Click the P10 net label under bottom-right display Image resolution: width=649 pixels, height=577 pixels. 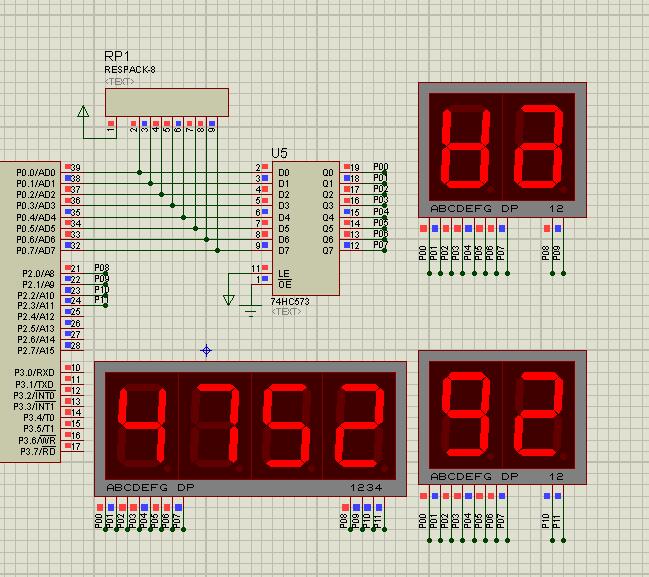click(546, 521)
